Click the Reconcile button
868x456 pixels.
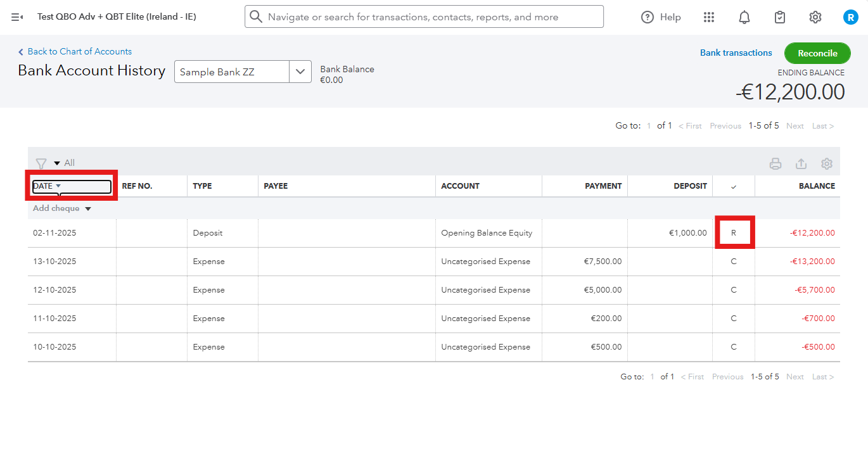click(x=817, y=53)
